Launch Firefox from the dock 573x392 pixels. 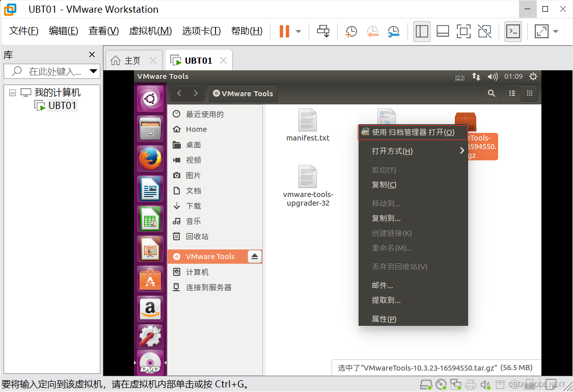coord(150,158)
